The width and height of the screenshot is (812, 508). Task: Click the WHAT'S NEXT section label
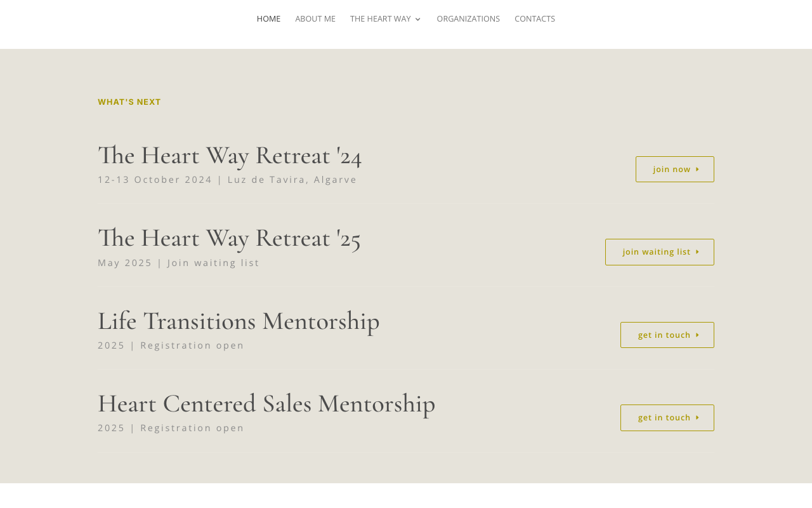(129, 102)
